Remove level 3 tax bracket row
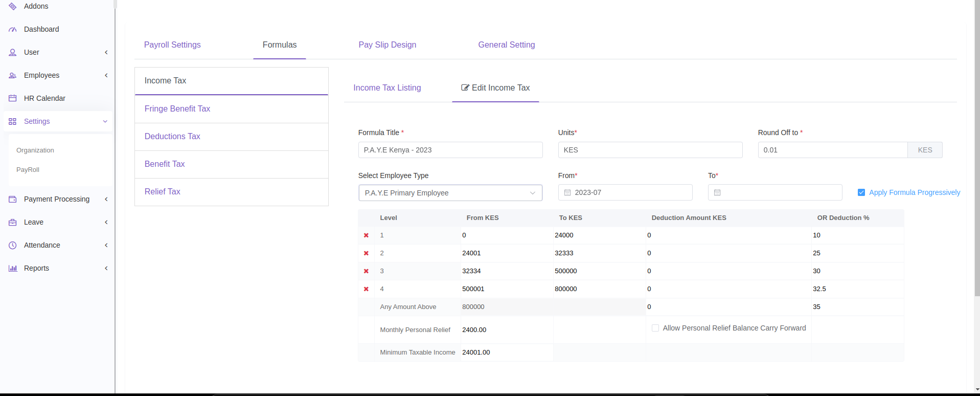The image size is (980, 396). 366,271
